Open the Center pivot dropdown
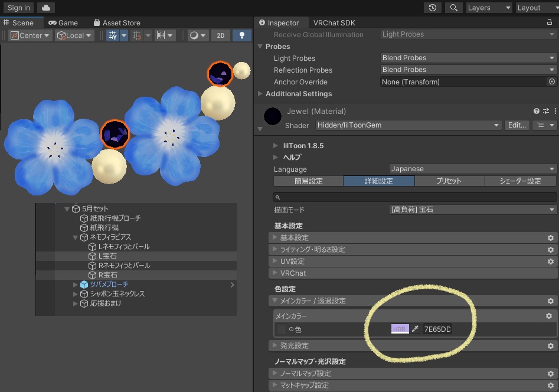559x392 pixels. click(x=31, y=35)
